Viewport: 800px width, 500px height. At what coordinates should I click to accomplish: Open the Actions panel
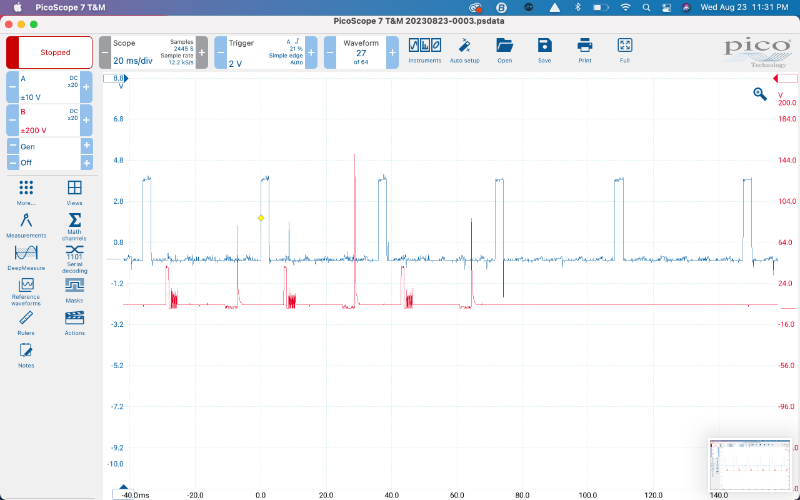[74, 320]
